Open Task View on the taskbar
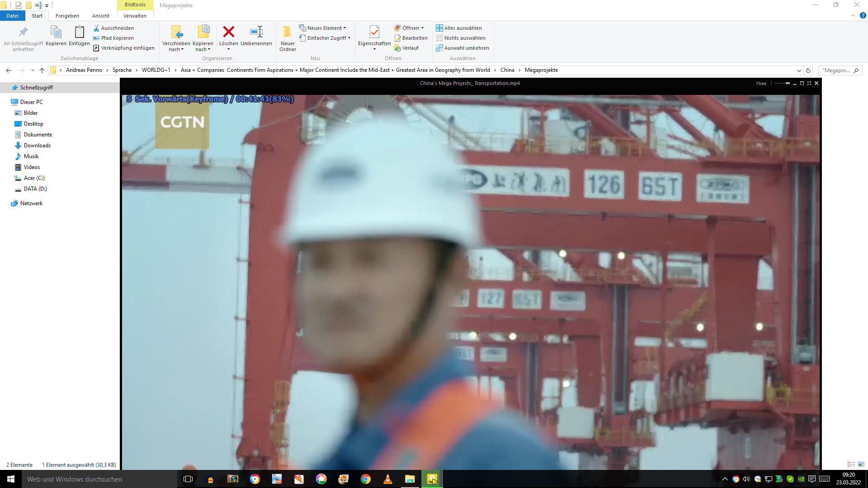The image size is (868, 488). [188, 479]
